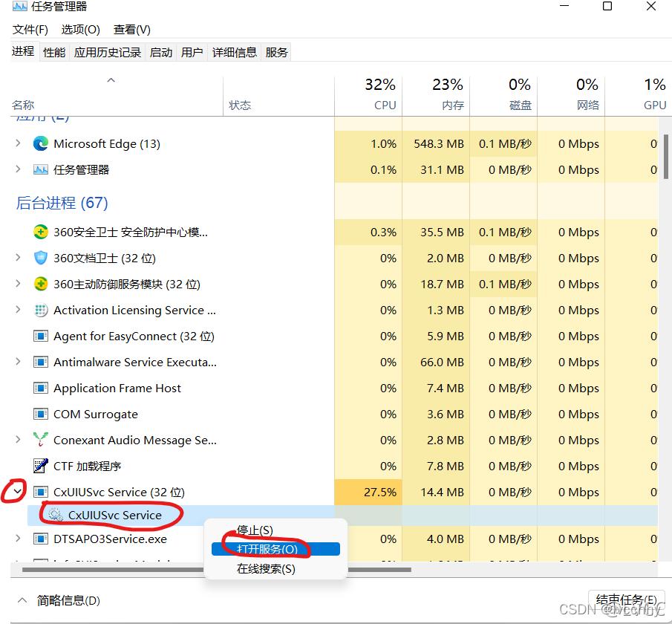The height and width of the screenshot is (624, 672).
Task: Select the CTF 加载程序 row name
Action: (88, 467)
